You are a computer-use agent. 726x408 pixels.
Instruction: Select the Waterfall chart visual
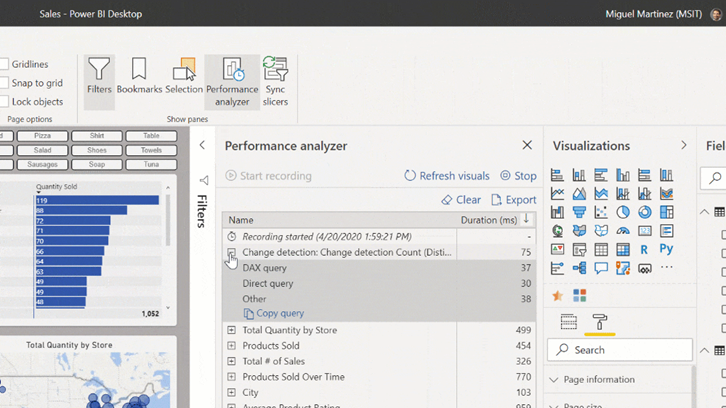coord(557,212)
